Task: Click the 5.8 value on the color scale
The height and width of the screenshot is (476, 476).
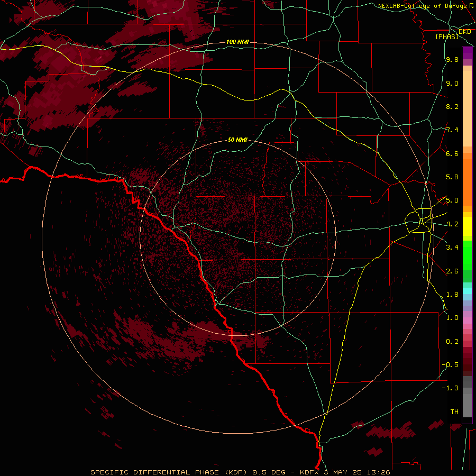Action: click(x=452, y=177)
